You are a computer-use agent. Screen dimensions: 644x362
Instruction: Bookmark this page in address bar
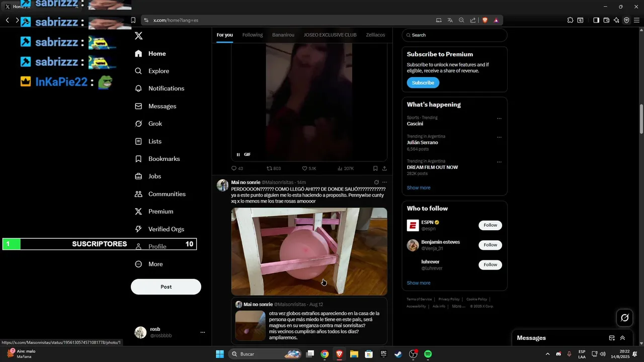tap(133, 20)
